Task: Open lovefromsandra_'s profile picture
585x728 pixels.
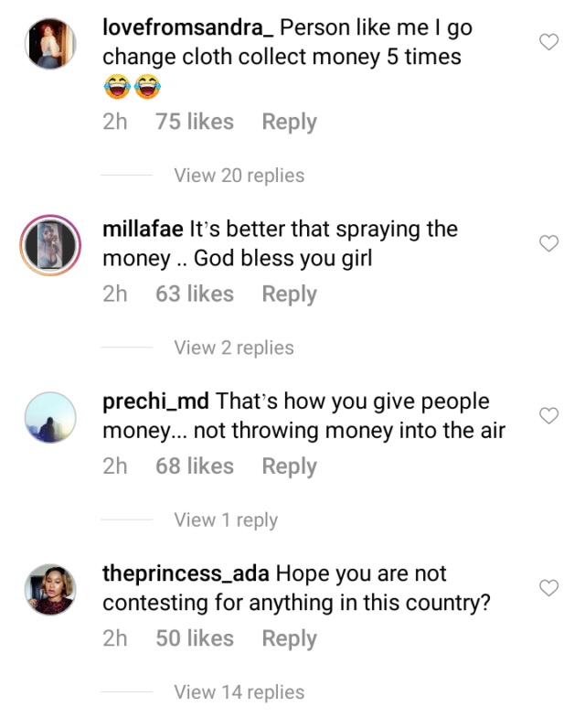Action: click(50, 43)
